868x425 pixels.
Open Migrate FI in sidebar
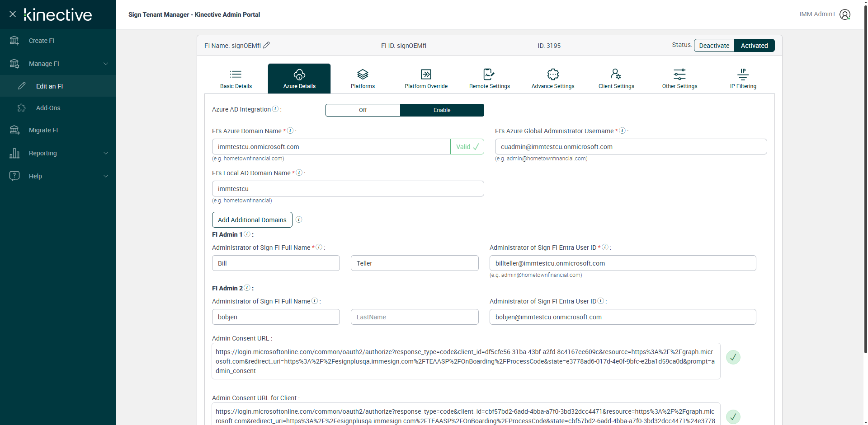[x=58, y=130]
